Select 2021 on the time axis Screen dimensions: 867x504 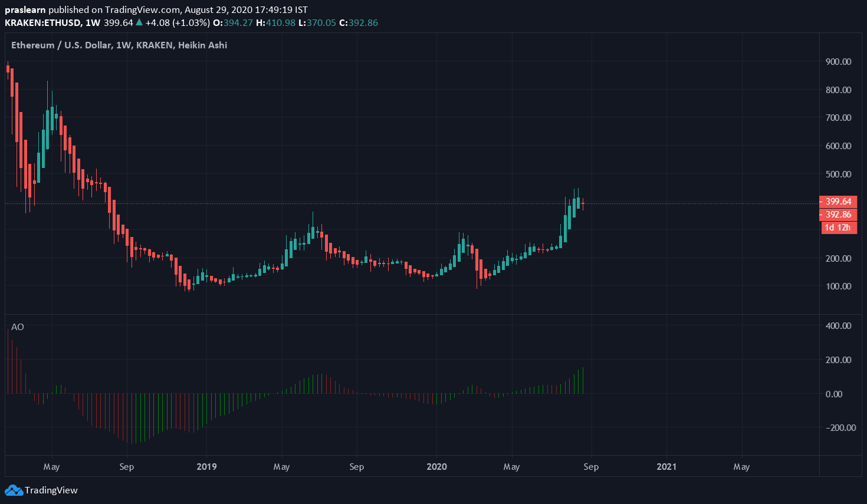click(x=666, y=467)
